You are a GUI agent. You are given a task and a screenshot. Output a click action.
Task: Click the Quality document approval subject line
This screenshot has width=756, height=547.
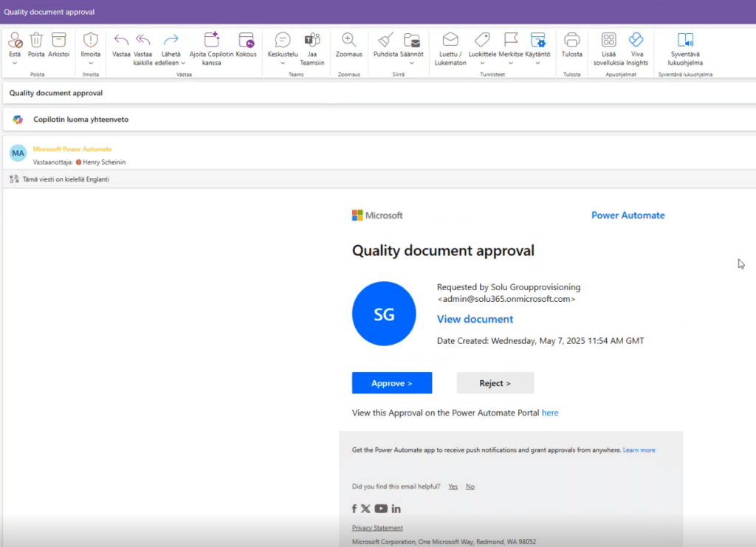pos(56,93)
